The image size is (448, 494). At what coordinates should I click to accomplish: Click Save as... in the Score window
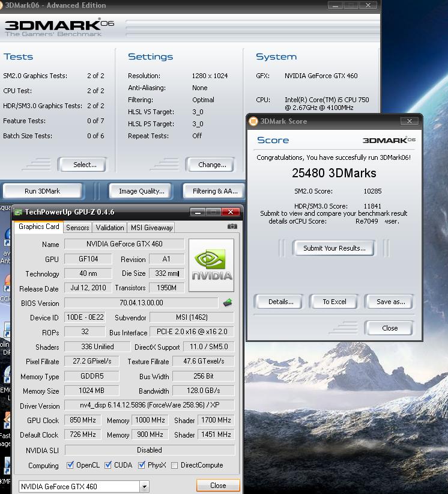point(389,302)
